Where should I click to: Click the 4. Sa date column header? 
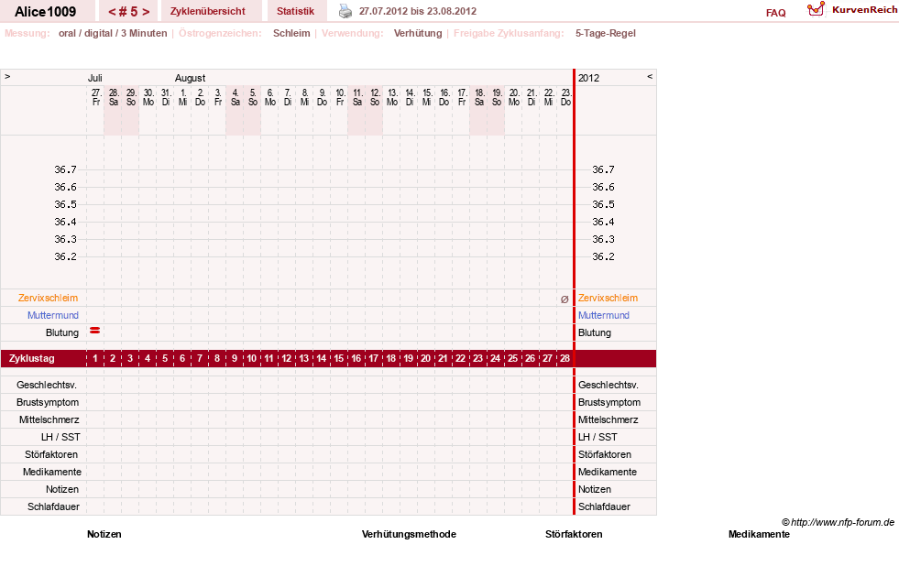pos(236,97)
